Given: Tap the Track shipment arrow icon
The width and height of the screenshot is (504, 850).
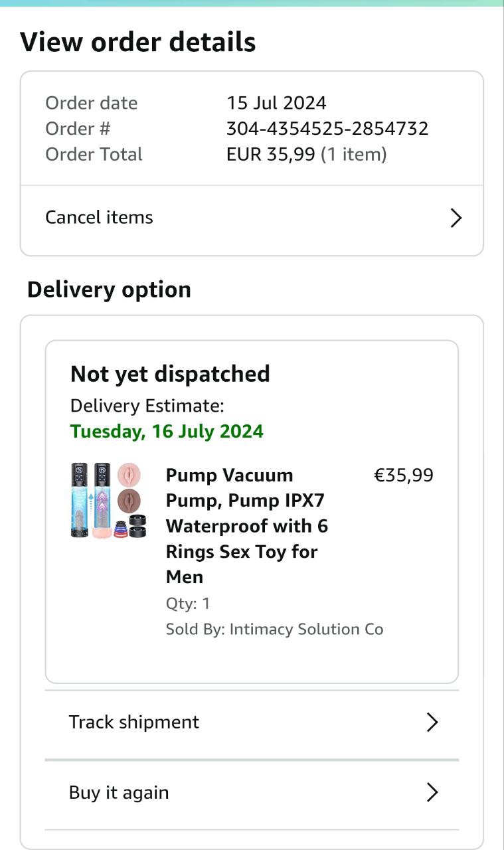Looking at the screenshot, I should coord(432,722).
